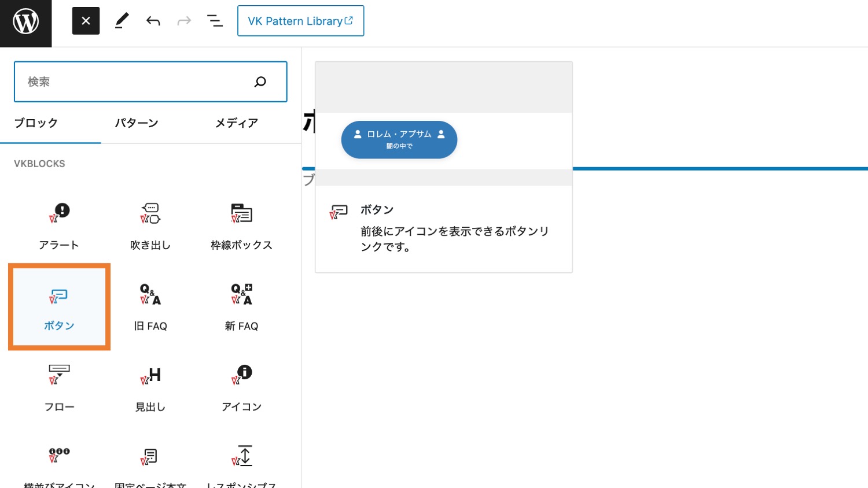Image resolution: width=868 pixels, height=488 pixels.
Task: Choose the アイコン block
Action: tap(241, 387)
